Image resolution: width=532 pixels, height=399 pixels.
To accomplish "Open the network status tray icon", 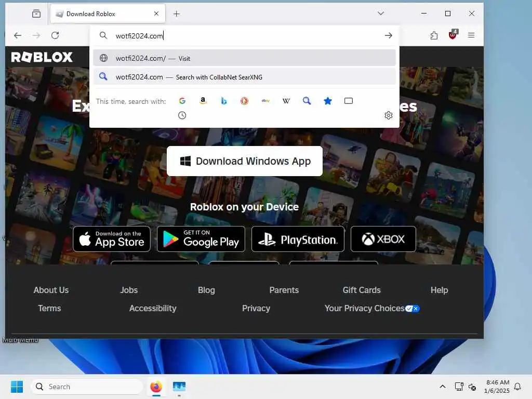I will coord(459,387).
